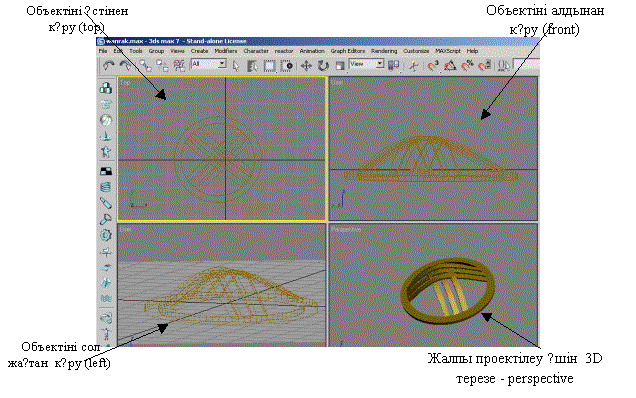The image size is (636, 398).
Task: Open the selection filter 'All' dropdown
Action: 208,64
